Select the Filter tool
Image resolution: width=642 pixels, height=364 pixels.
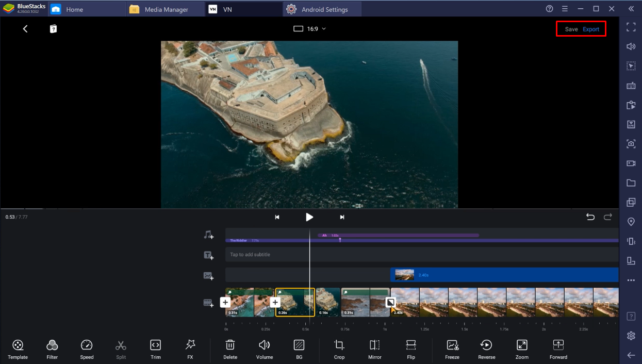click(x=52, y=349)
